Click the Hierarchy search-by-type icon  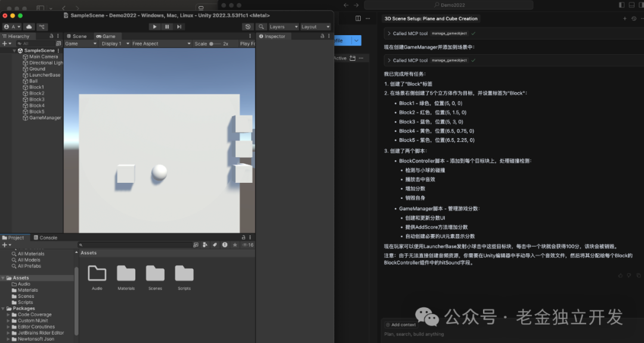(58, 43)
